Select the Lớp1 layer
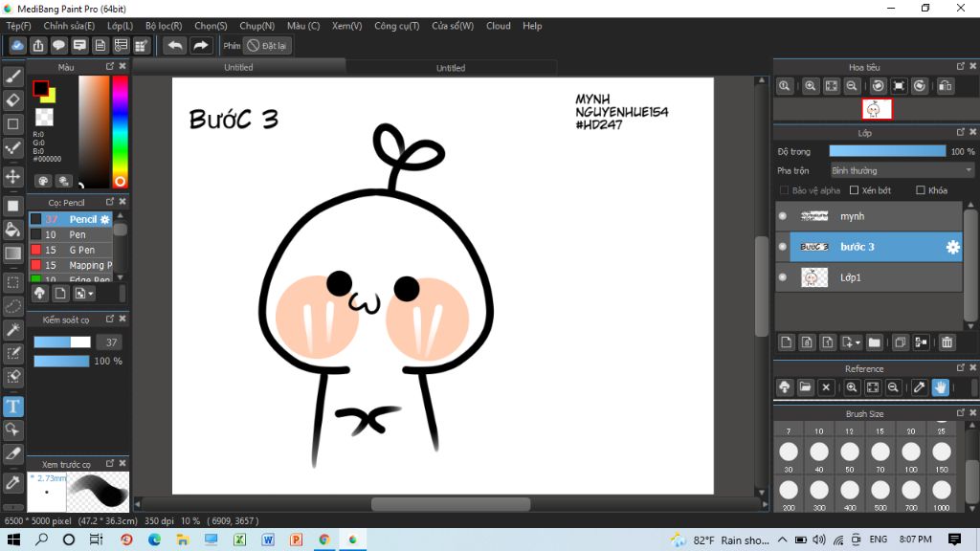980x551 pixels. [x=869, y=277]
